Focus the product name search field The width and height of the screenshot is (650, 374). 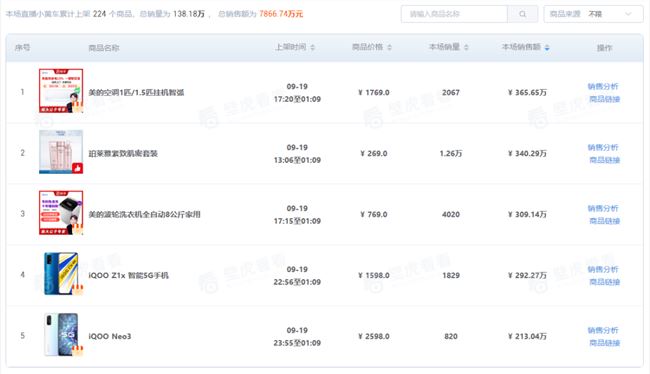[454, 14]
